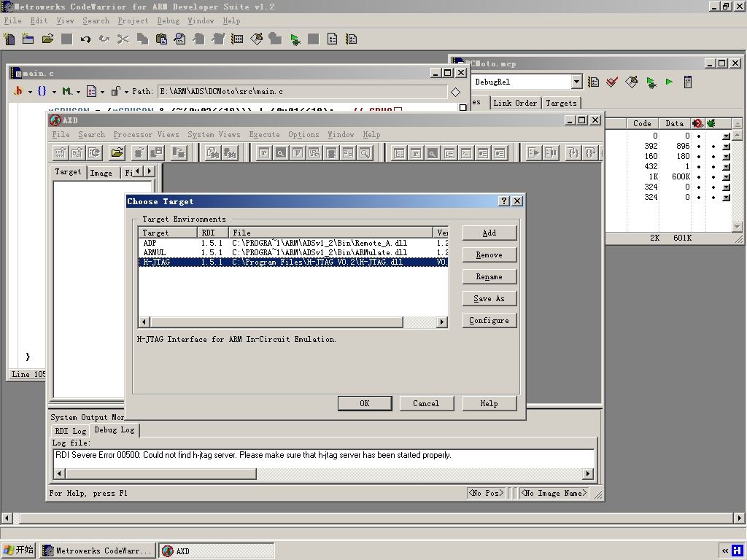Open the Options menu in AXD
The width and height of the screenshot is (747, 560).
pos(303,135)
